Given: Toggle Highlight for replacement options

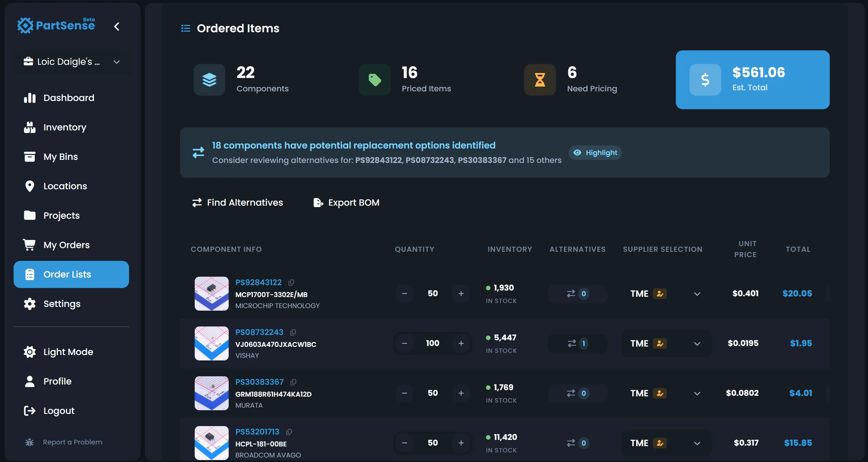Looking at the screenshot, I should (x=595, y=152).
